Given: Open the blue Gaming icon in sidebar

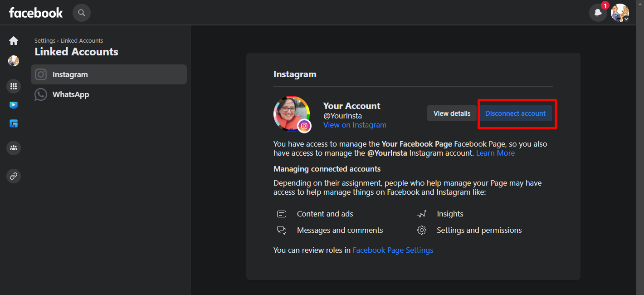Looking at the screenshot, I should tap(14, 124).
